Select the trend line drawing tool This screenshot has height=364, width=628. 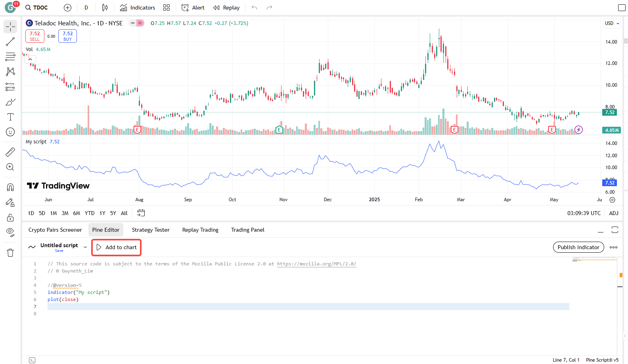point(10,42)
